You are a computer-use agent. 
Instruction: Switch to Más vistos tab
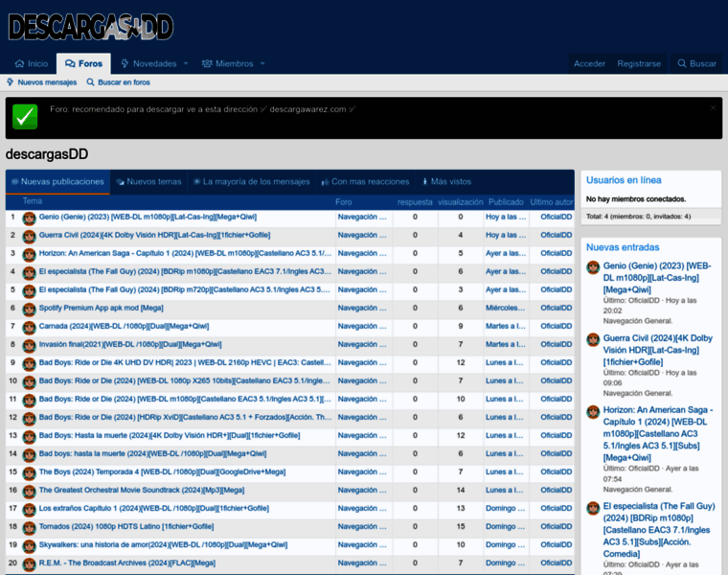446,181
